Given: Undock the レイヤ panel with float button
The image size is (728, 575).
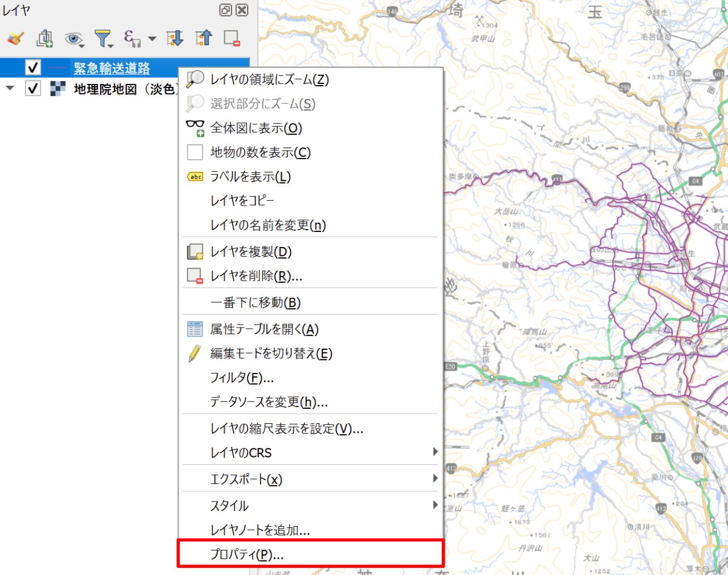Looking at the screenshot, I should [x=225, y=10].
